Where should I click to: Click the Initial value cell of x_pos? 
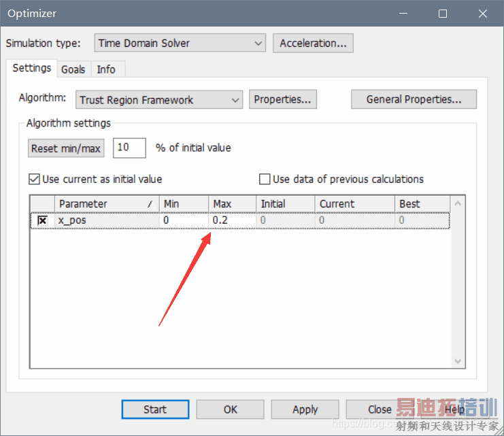click(286, 220)
